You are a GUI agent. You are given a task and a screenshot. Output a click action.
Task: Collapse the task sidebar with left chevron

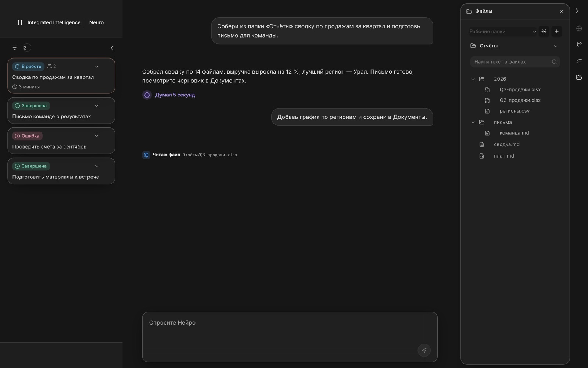click(x=112, y=48)
